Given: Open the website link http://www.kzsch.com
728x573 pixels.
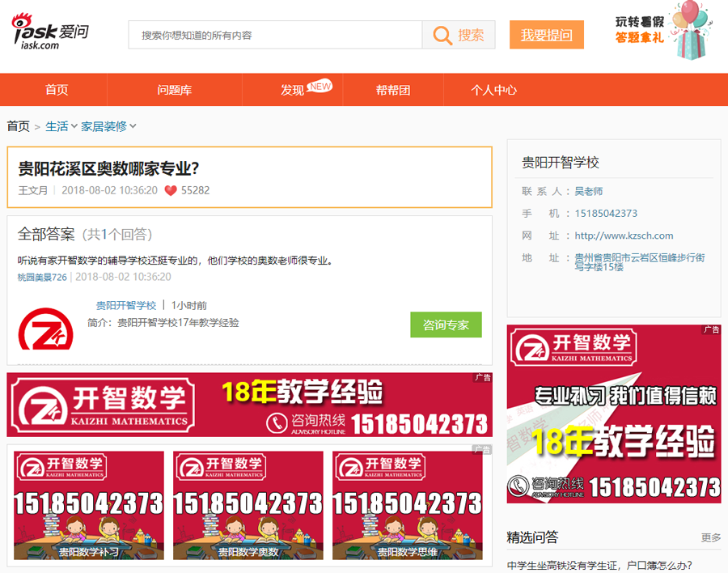Looking at the screenshot, I should [624, 236].
